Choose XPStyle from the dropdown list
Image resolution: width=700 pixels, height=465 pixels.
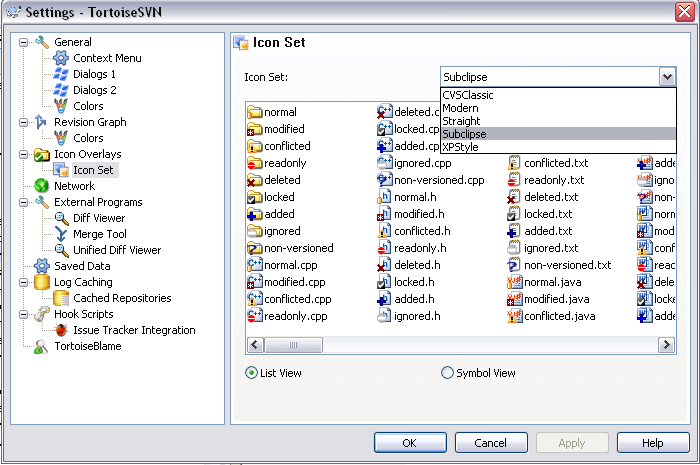[x=558, y=147]
